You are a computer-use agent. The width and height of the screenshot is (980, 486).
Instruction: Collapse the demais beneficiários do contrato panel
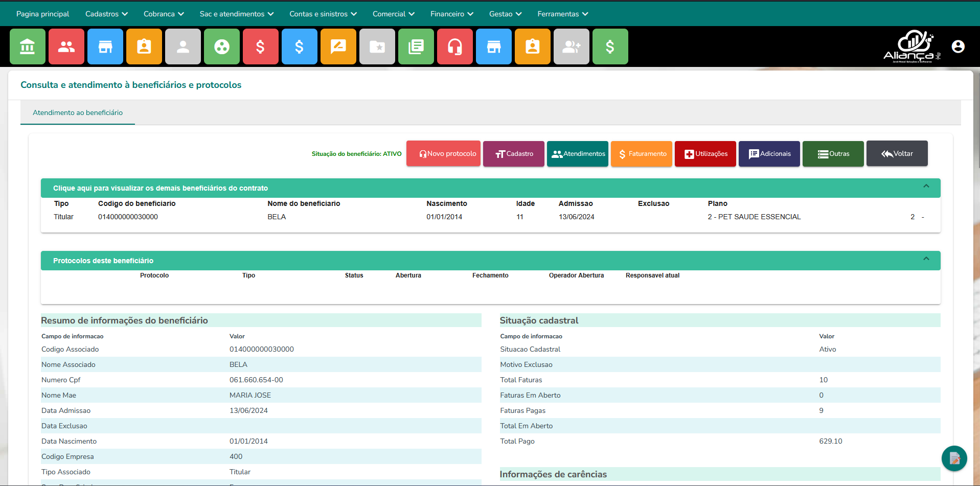(926, 186)
